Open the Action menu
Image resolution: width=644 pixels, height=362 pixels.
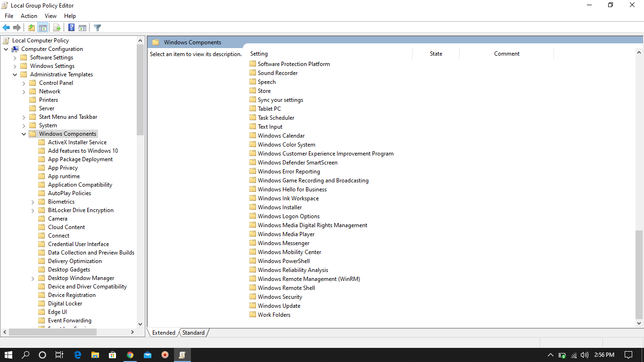click(x=29, y=16)
